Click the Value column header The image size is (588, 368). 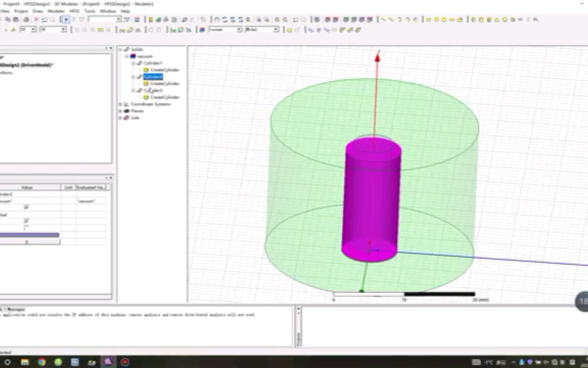point(30,187)
